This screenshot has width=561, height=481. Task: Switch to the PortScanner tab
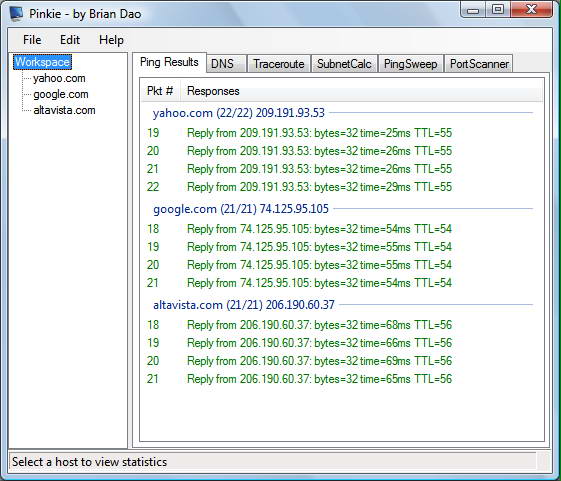[479, 64]
